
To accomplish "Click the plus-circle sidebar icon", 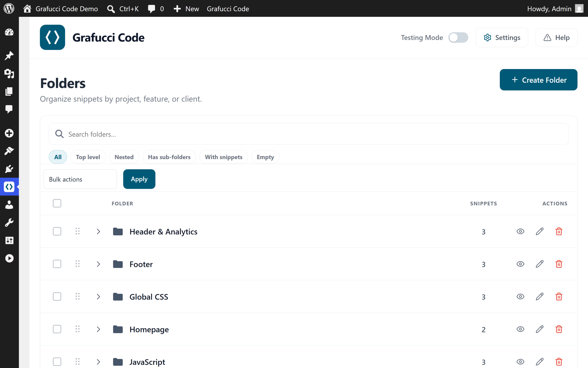I will 9,133.
